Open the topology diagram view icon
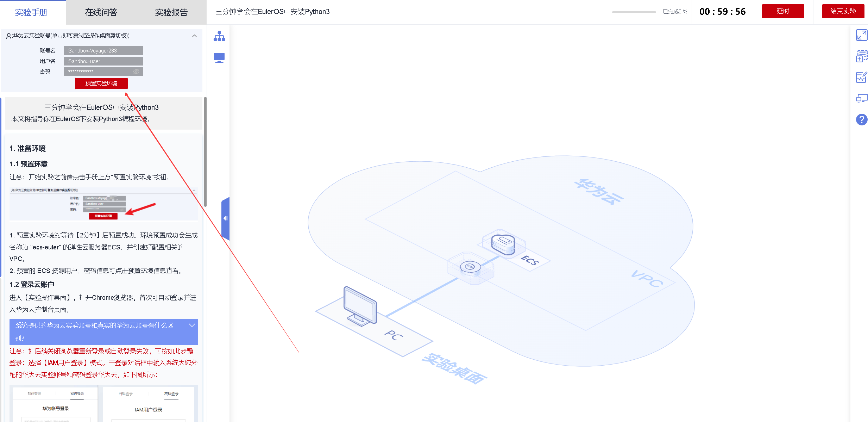The width and height of the screenshot is (868, 422). (x=219, y=36)
